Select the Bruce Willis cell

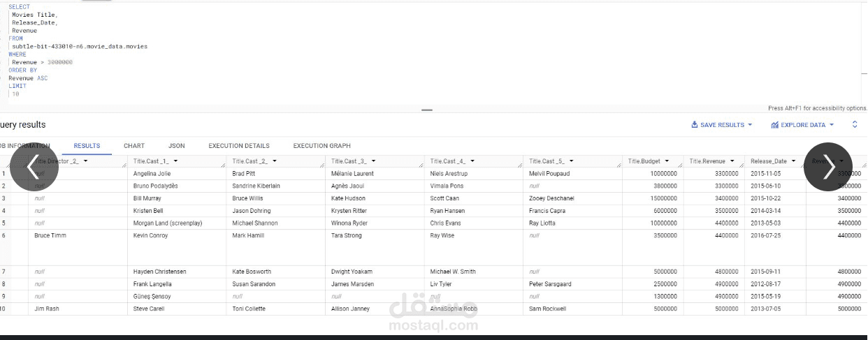pos(247,199)
